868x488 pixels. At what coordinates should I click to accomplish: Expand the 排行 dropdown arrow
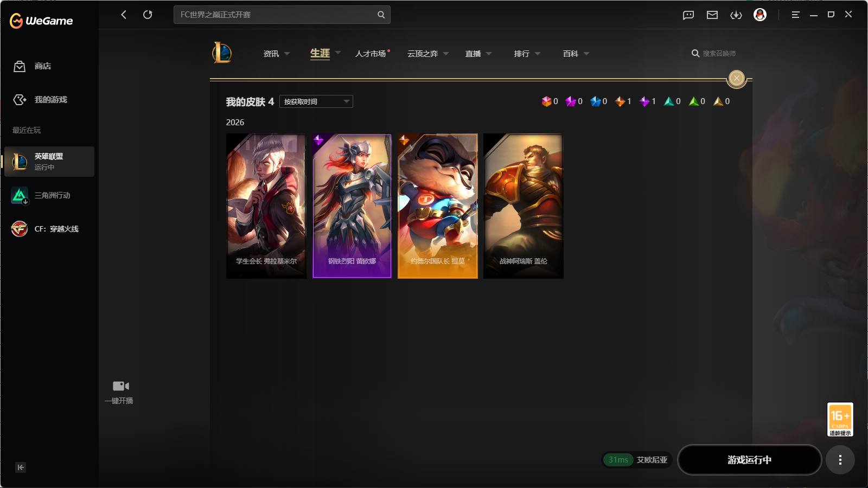pos(538,54)
